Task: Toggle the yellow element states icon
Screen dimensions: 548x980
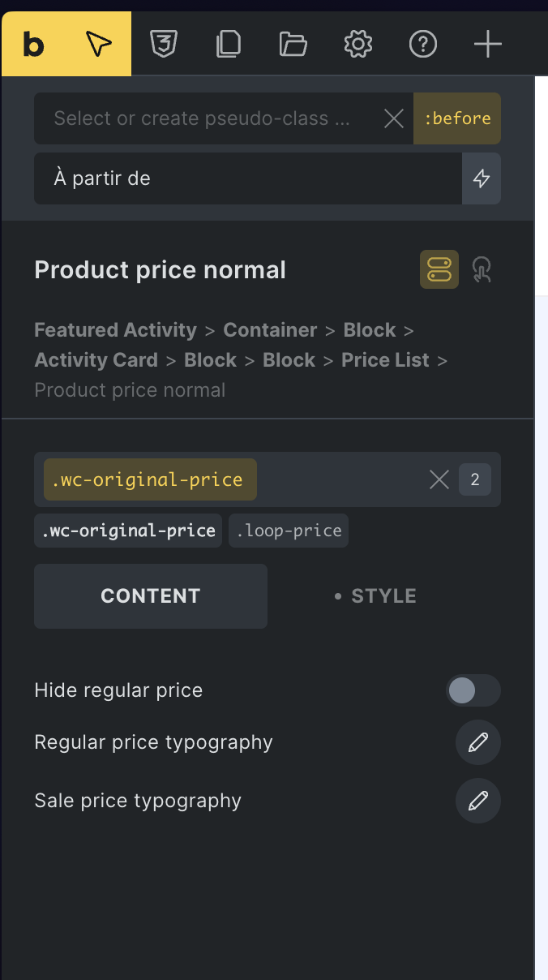Action: [x=439, y=269]
